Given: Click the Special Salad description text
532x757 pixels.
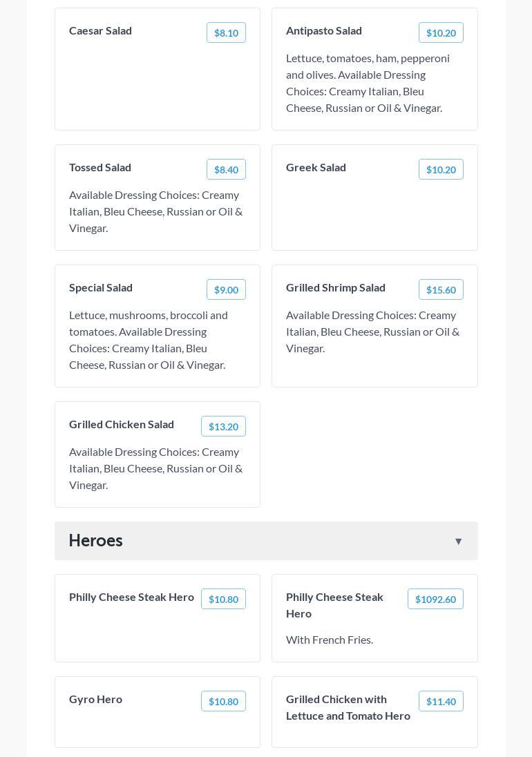Looking at the screenshot, I should (x=148, y=340).
